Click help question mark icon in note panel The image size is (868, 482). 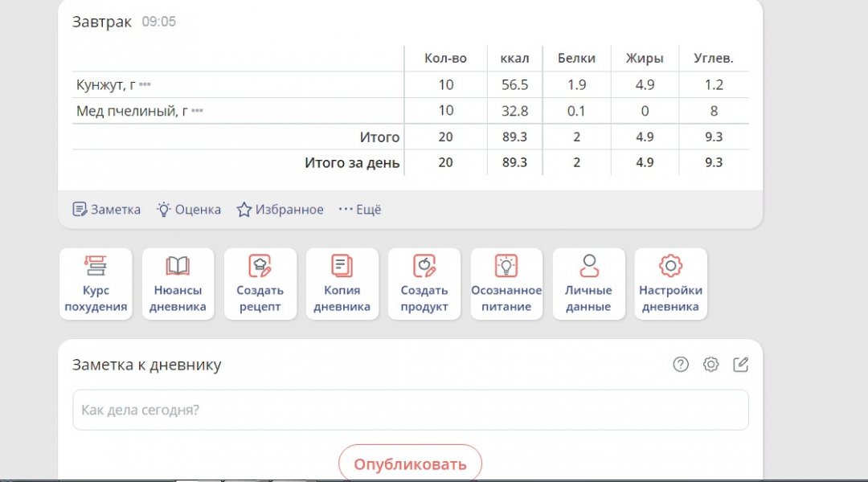(681, 365)
